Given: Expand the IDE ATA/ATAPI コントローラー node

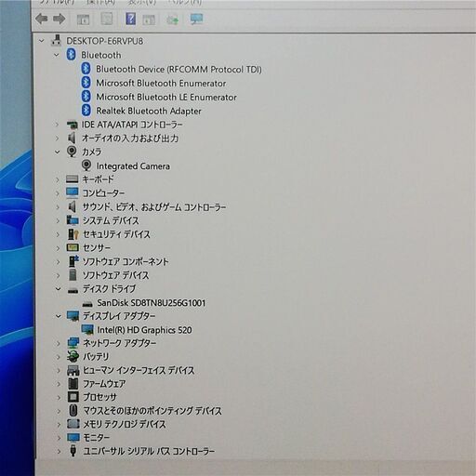Looking at the screenshot, I should click(x=57, y=125).
